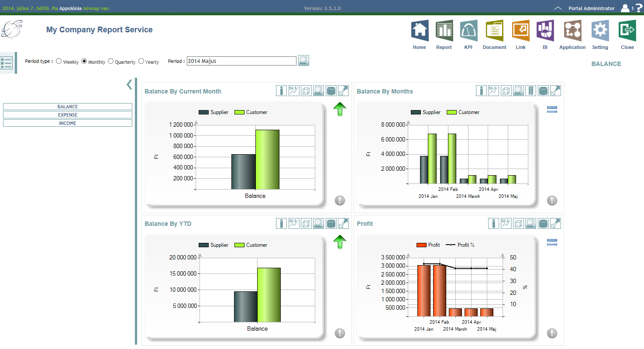Select the Quarterly period type
This screenshot has height=349, width=644.
[111, 61]
